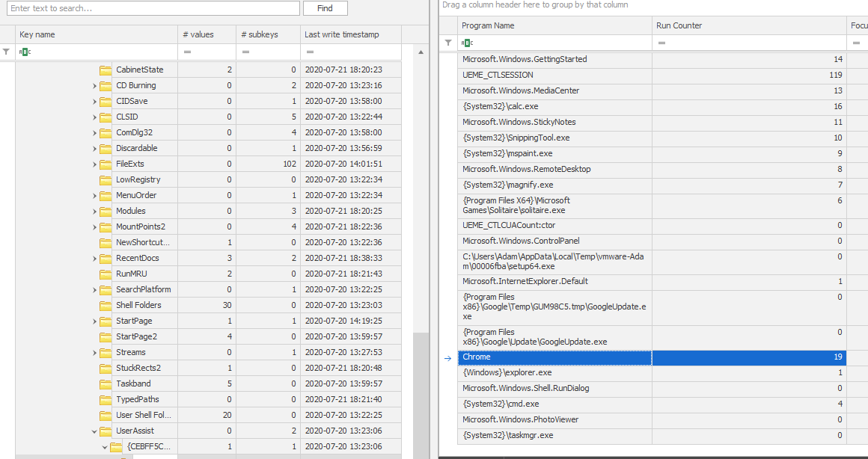This screenshot has height=459, width=868.
Task: Click the Program Name column header
Action: (x=554, y=25)
